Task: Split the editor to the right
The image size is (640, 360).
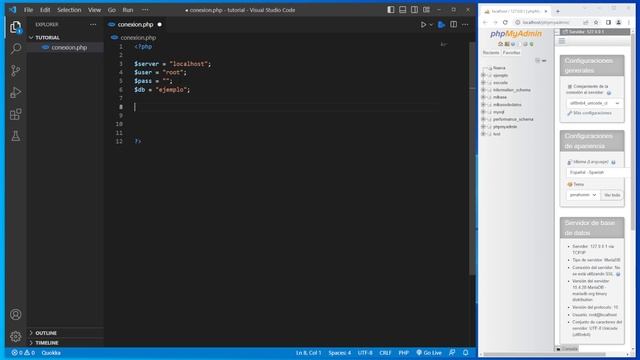Action: 453,24
